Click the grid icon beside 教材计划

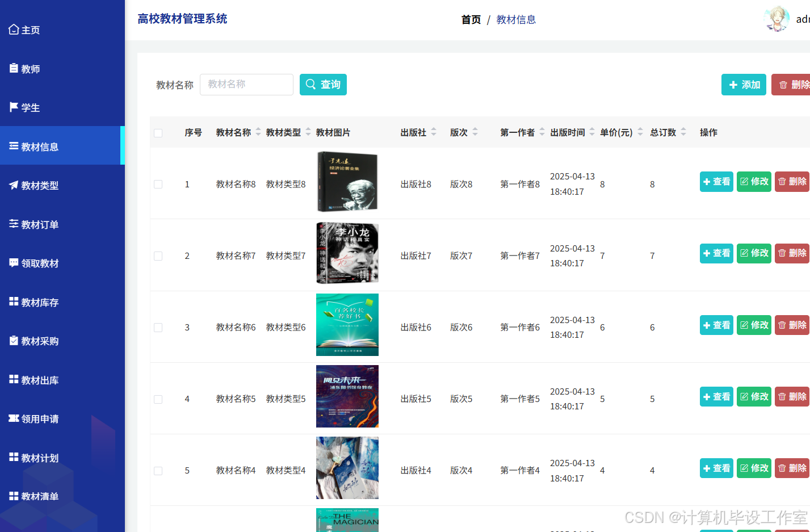[14, 457]
